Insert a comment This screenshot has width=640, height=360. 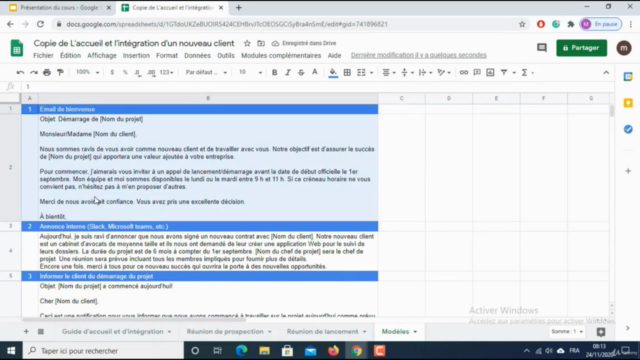point(477,73)
